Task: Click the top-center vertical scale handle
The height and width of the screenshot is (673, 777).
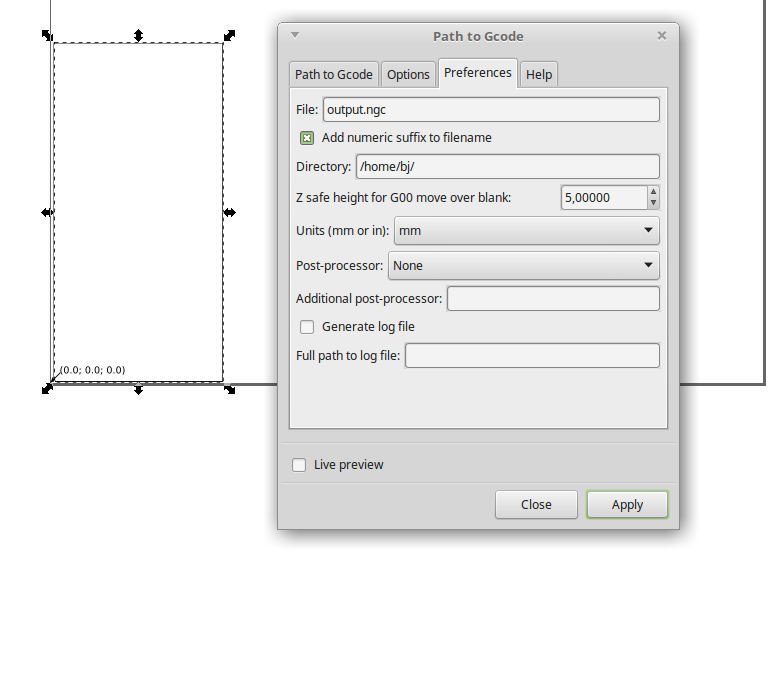Action: pos(138,35)
